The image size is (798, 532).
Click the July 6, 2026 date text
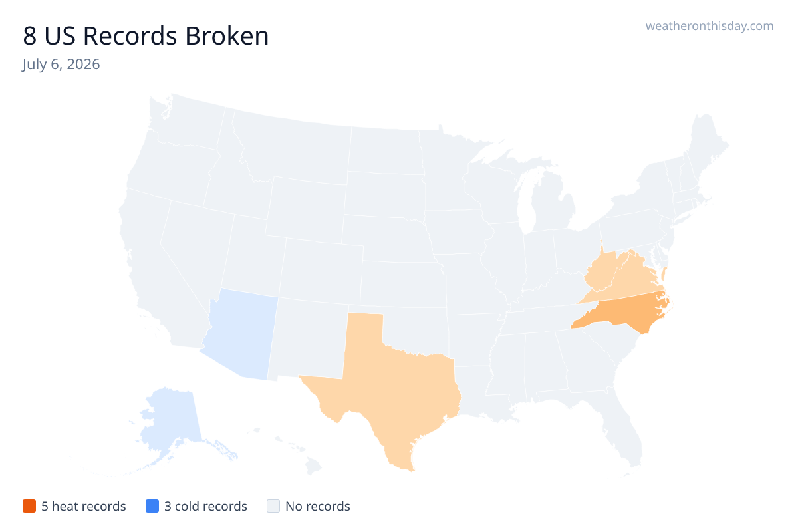click(61, 65)
